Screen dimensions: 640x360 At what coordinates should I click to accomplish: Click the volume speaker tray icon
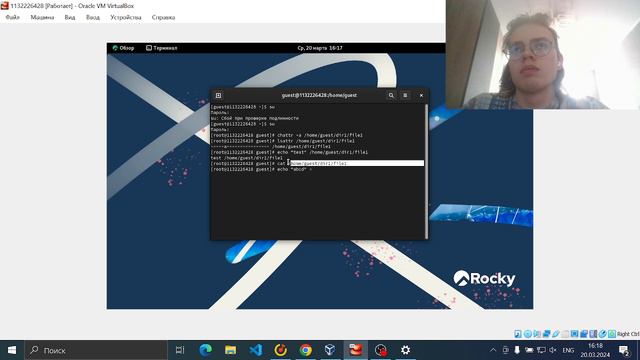point(553,350)
